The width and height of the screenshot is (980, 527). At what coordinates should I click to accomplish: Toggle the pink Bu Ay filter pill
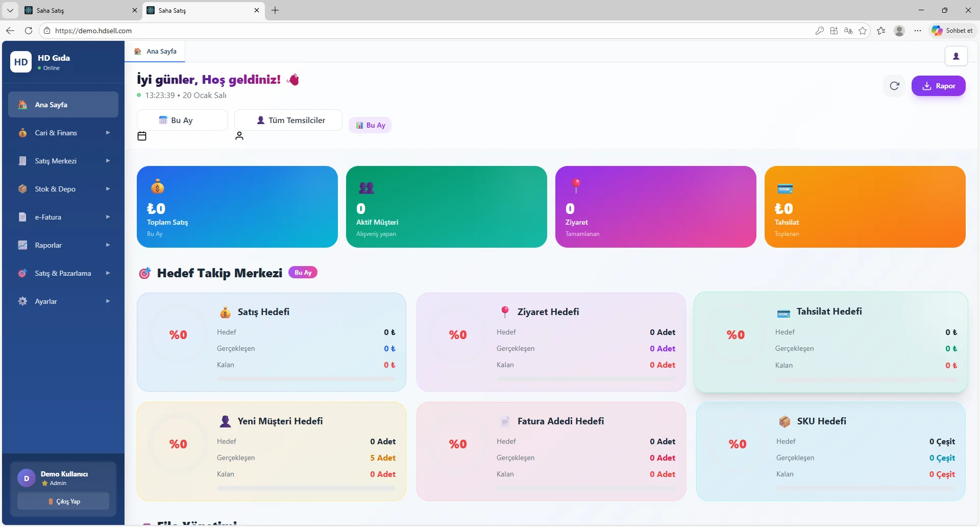[x=370, y=125]
